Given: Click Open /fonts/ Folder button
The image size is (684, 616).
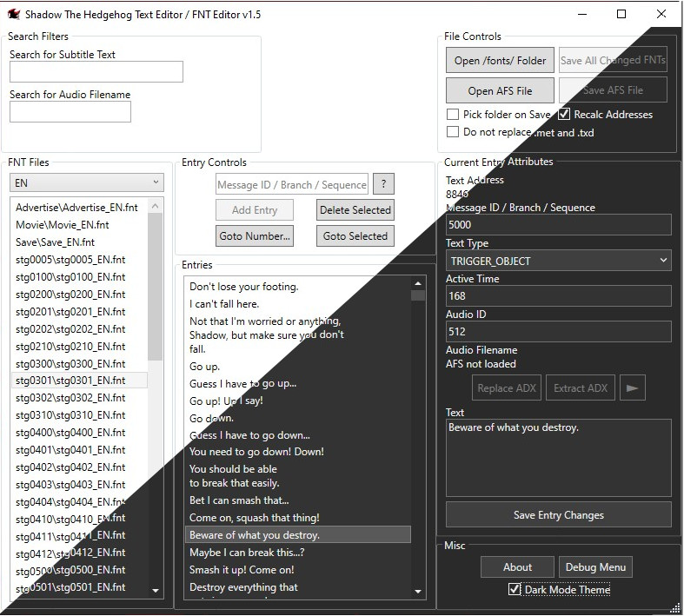Looking at the screenshot, I should 500,60.
